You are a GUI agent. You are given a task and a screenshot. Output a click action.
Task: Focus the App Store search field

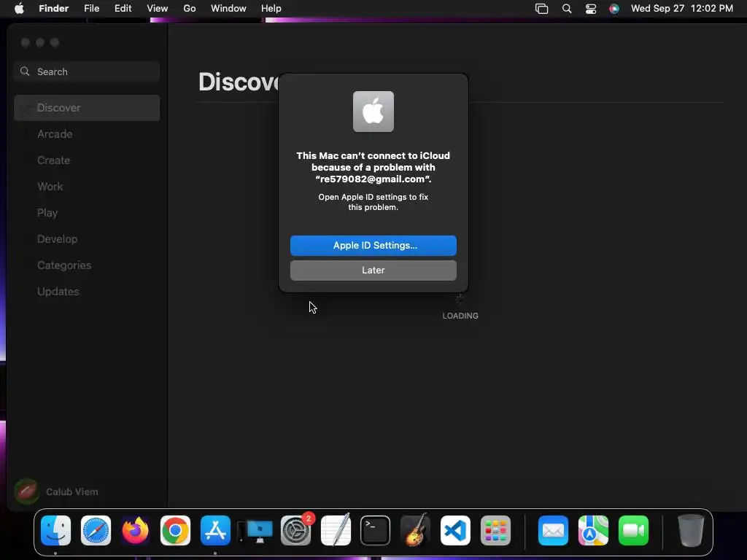(87, 71)
